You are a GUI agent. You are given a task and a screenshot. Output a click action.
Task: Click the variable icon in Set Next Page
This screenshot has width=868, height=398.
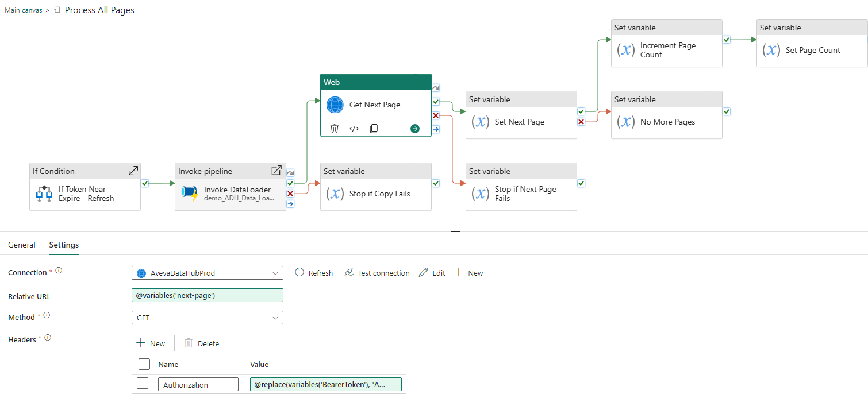(x=480, y=122)
